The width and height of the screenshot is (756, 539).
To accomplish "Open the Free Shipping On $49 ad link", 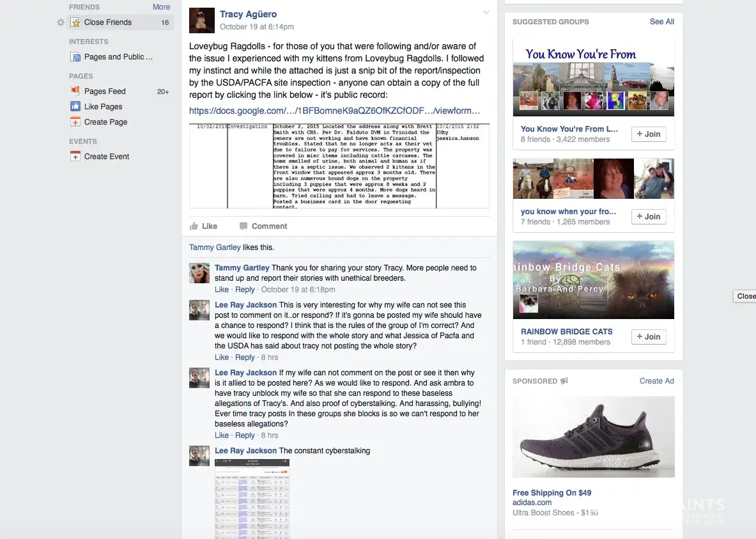I will [x=552, y=493].
